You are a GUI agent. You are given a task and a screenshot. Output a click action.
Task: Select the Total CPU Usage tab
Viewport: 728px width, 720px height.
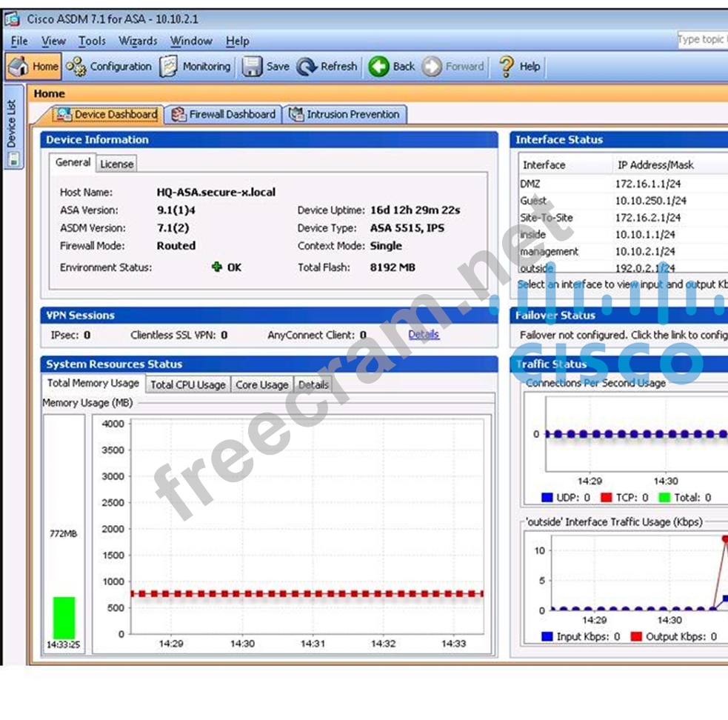(187, 384)
